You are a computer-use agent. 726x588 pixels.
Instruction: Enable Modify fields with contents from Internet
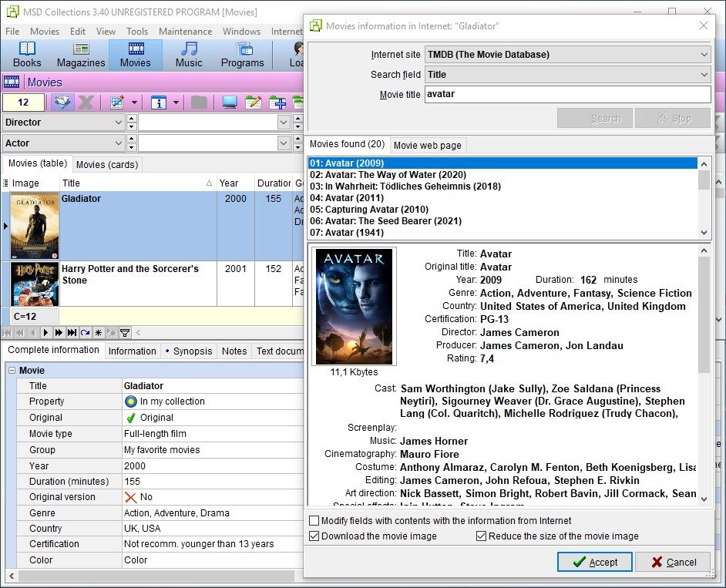pos(314,521)
